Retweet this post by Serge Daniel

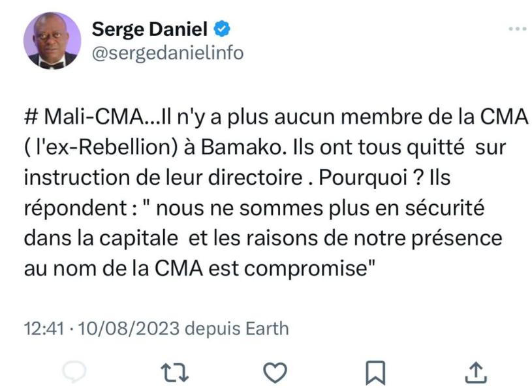174,371
